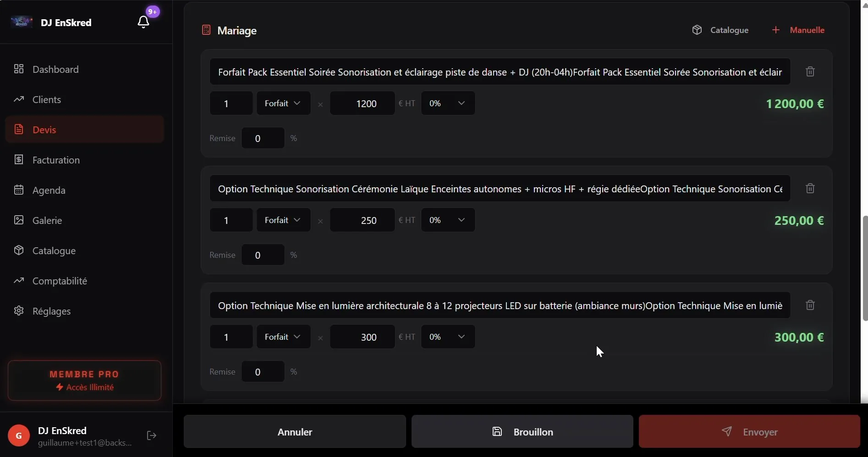The image size is (868, 457).
Task: Edit the Forfait Pack Essentiel description field
Action: [500, 72]
